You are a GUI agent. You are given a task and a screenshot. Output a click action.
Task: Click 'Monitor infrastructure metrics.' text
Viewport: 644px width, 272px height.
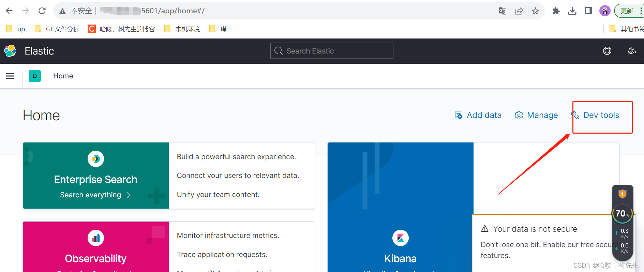click(228, 236)
